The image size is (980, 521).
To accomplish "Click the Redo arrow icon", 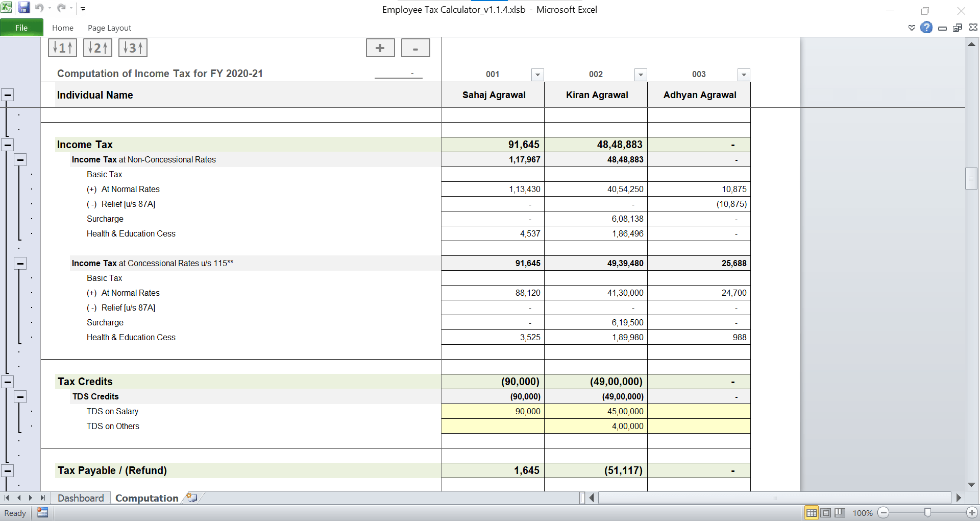I will 61,8.
